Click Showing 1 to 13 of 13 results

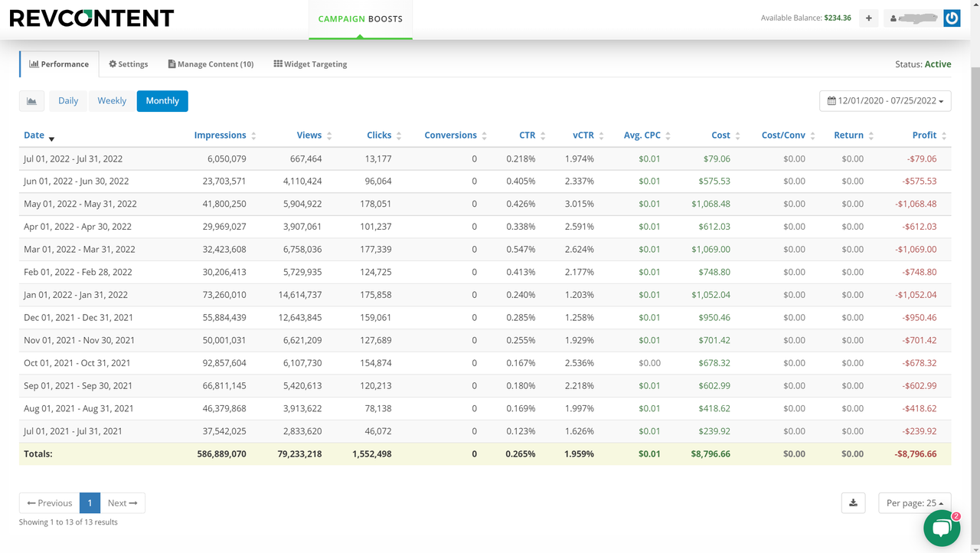(68, 522)
